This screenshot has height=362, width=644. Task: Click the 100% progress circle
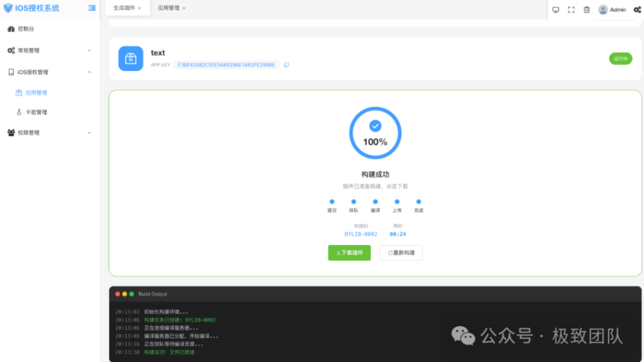coord(375,133)
